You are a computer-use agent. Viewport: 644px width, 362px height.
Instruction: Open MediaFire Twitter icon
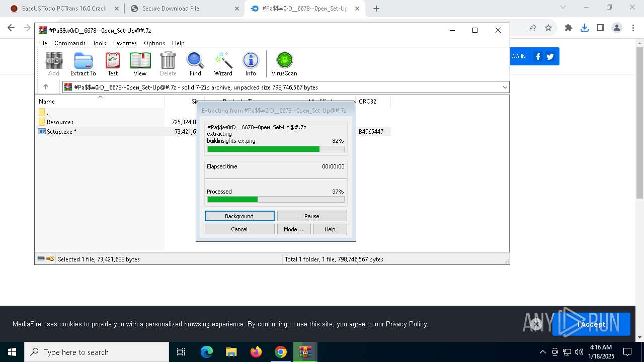coord(550,56)
